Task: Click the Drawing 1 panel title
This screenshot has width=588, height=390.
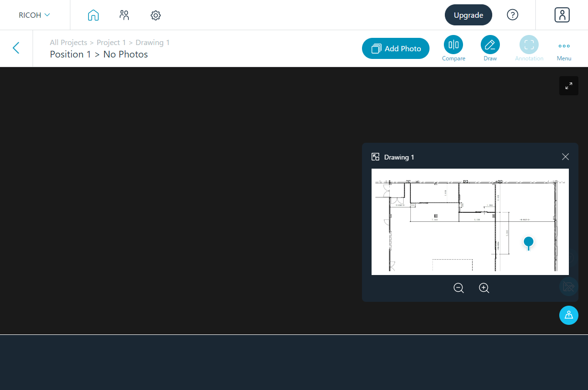Action: (399, 157)
